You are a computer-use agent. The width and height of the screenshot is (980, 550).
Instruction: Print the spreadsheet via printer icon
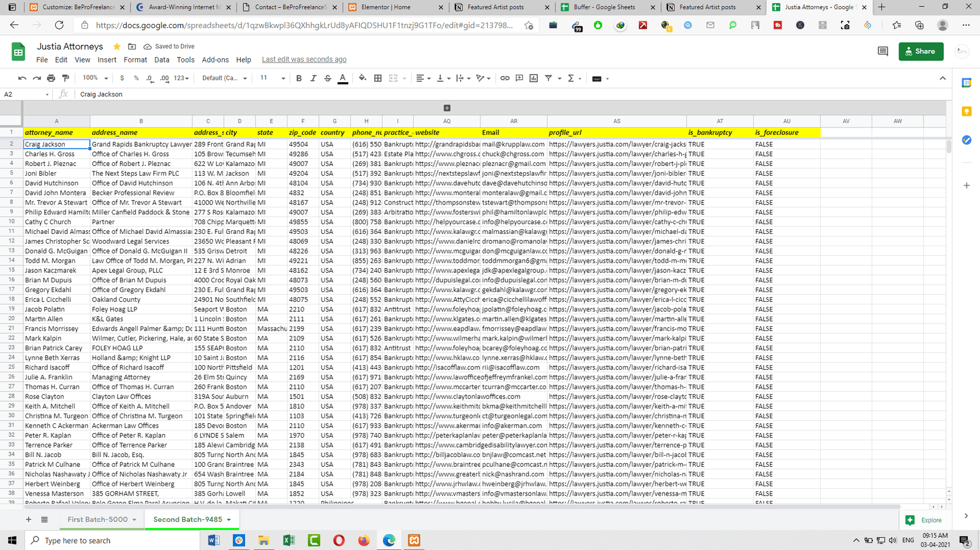(51, 78)
